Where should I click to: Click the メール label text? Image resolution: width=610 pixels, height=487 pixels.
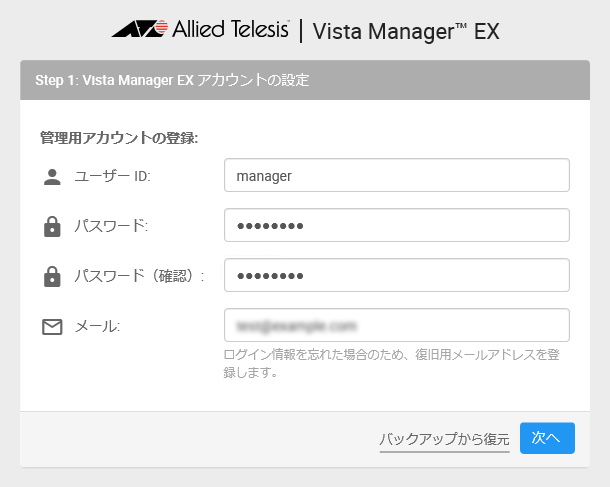click(97, 326)
